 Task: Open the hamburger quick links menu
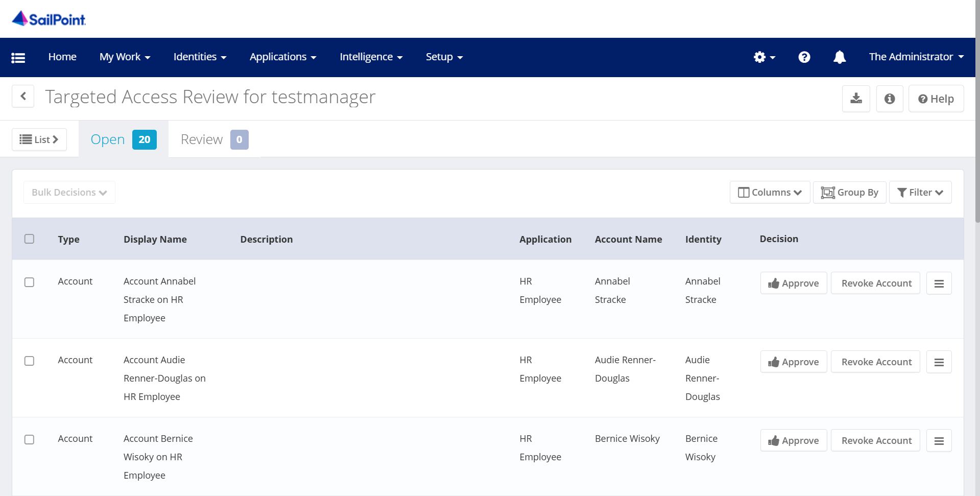(18, 58)
